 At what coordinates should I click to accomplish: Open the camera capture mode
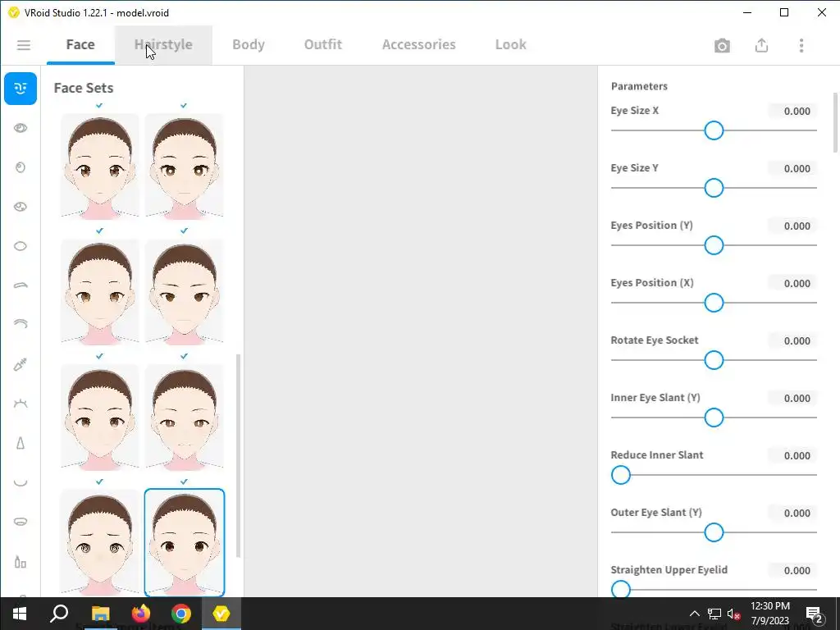click(722, 46)
